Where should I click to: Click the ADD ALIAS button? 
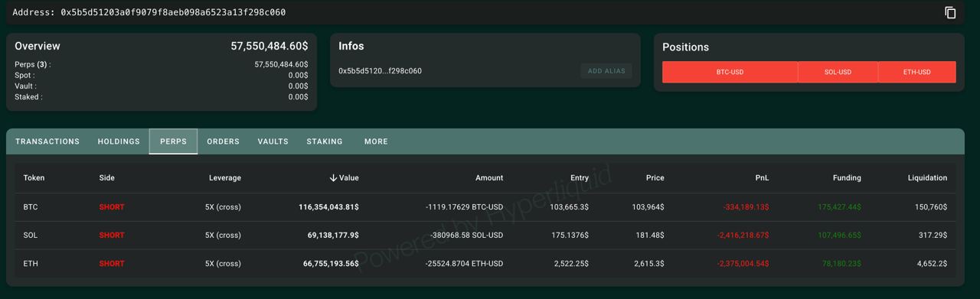click(x=606, y=71)
